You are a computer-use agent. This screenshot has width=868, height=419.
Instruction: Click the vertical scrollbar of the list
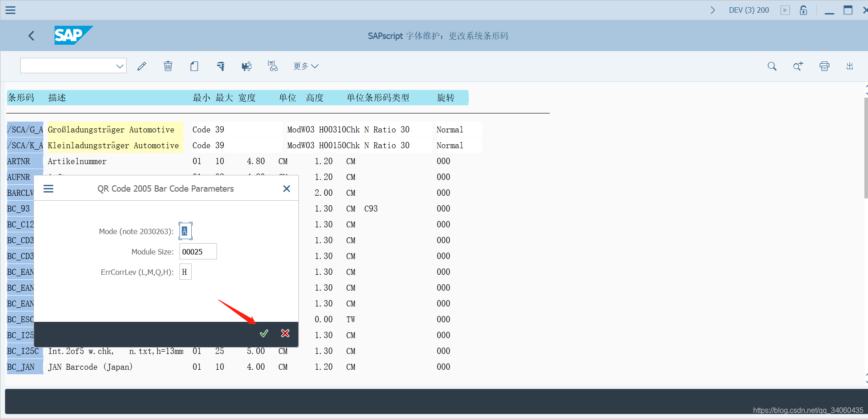click(x=866, y=148)
